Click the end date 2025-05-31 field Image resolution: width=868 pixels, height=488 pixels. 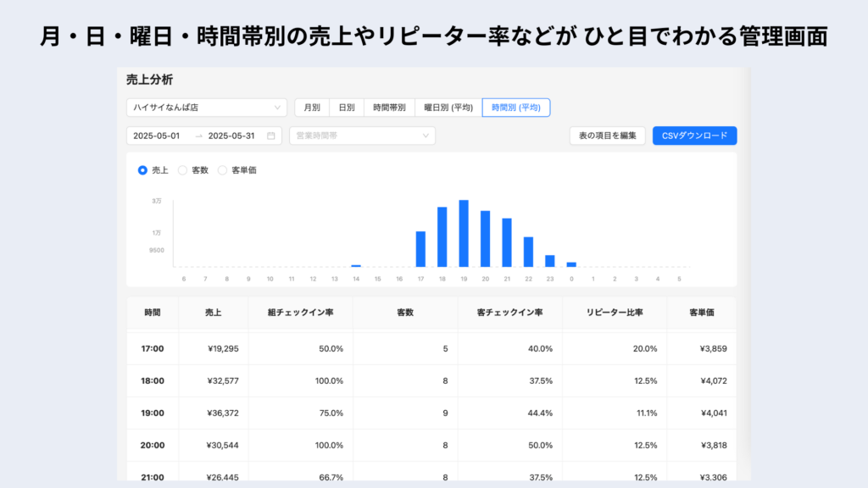[x=232, y=135]
